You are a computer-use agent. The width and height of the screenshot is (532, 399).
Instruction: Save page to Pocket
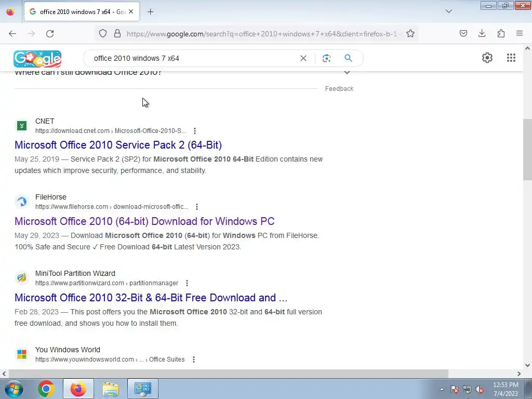pos(463,34)
